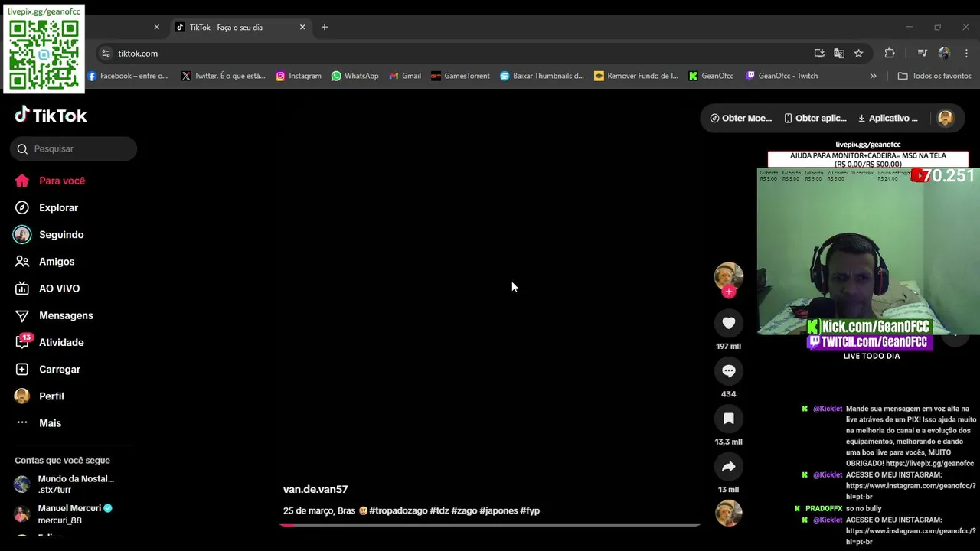Viewport: 980px width, 551px height.
Task: Click the translate page icon
Action: (838, 53)
